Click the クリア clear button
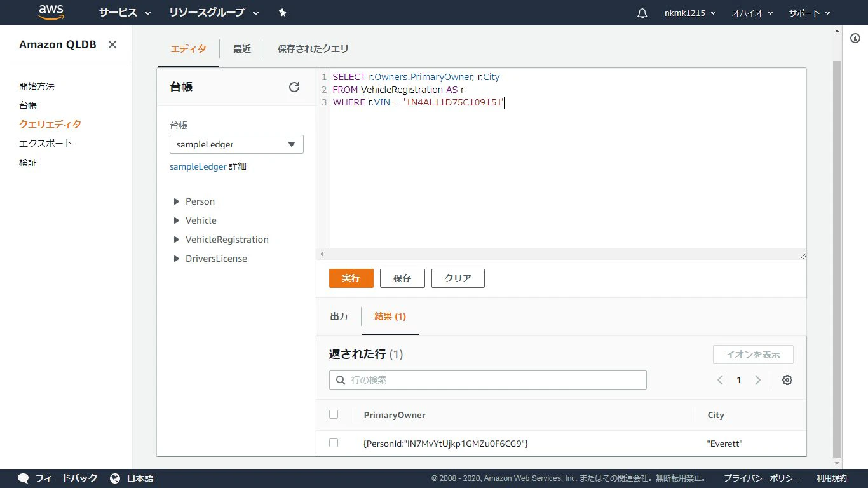 click(x=458, y=278)
